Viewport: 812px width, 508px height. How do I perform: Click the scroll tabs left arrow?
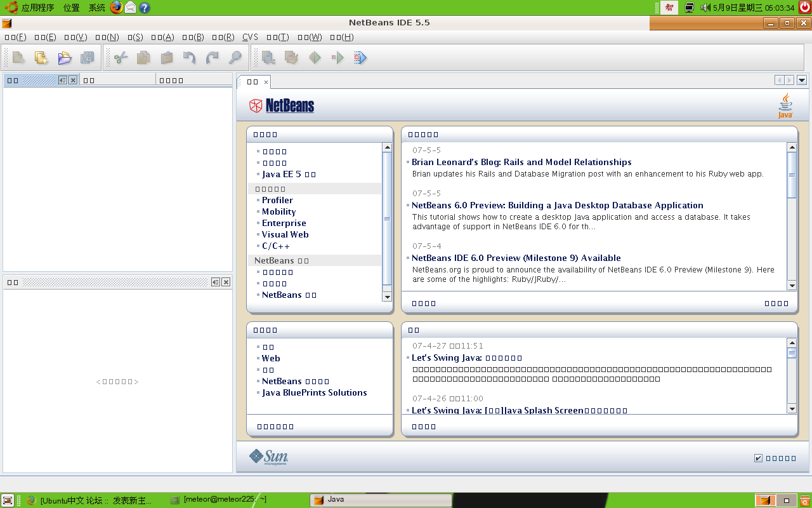pos(780,80)
